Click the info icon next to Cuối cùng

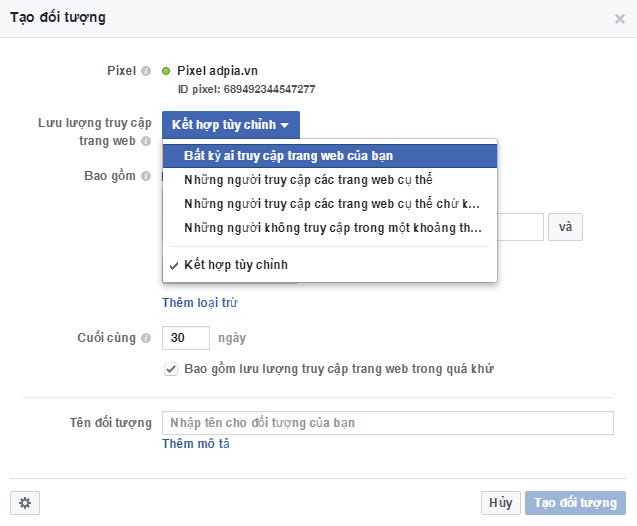coord(146,338)
